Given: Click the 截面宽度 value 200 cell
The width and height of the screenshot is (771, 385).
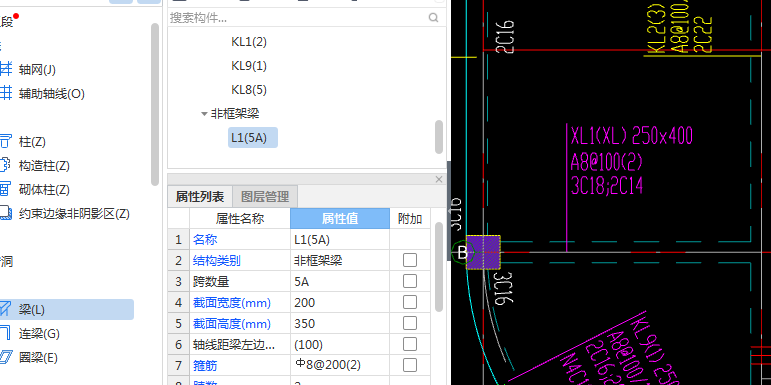Looking at the screenshot, I should 340,302.
